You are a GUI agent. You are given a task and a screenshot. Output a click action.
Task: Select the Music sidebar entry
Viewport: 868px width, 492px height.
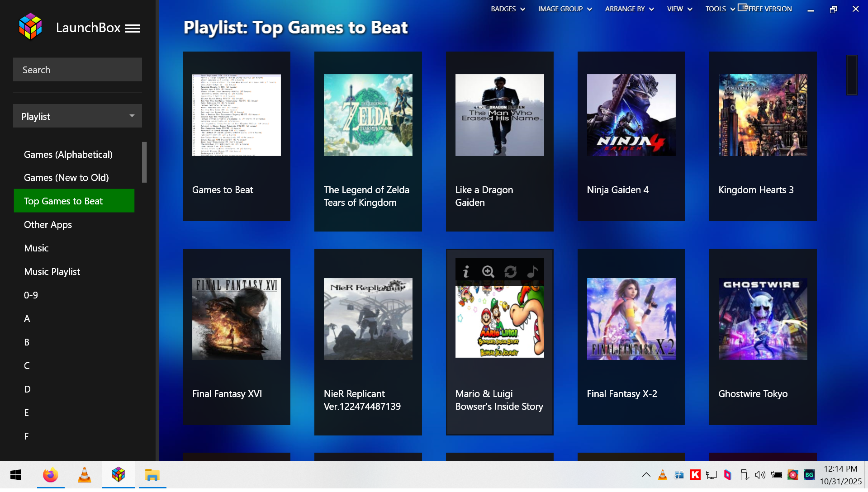click(x=36, y=248)
